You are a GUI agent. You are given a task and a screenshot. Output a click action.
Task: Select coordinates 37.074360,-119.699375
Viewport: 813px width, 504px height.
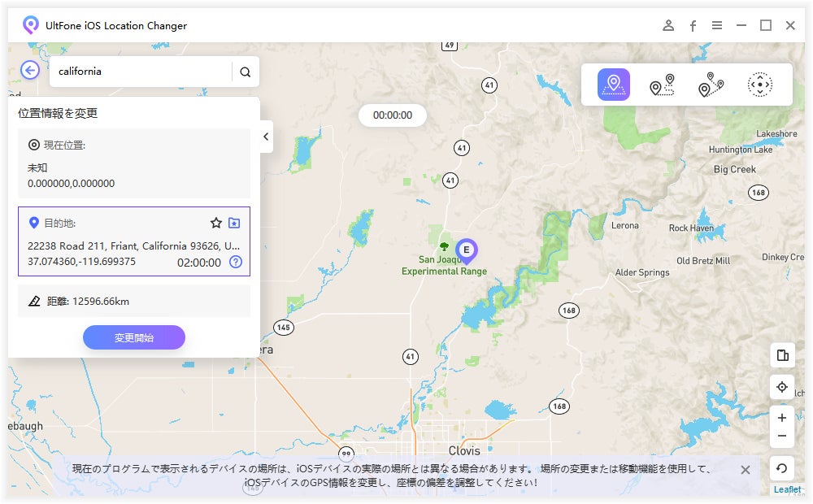81,261
